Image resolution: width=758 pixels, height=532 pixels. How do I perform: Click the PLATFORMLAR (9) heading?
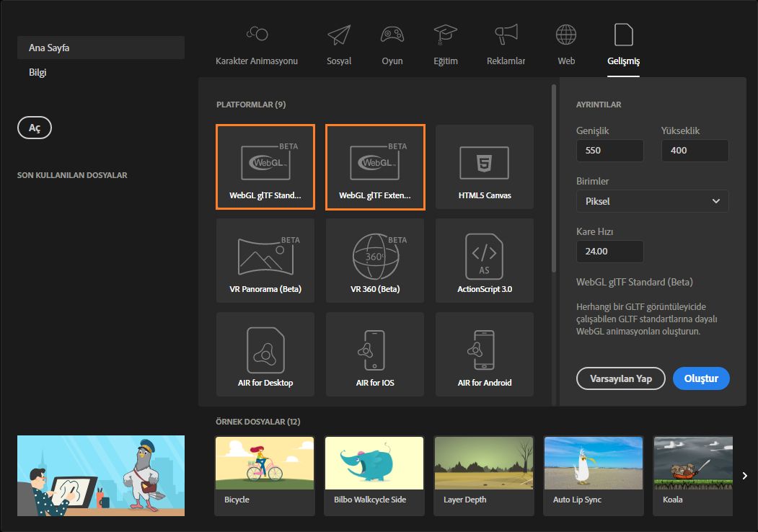click(x=251, y=105)
